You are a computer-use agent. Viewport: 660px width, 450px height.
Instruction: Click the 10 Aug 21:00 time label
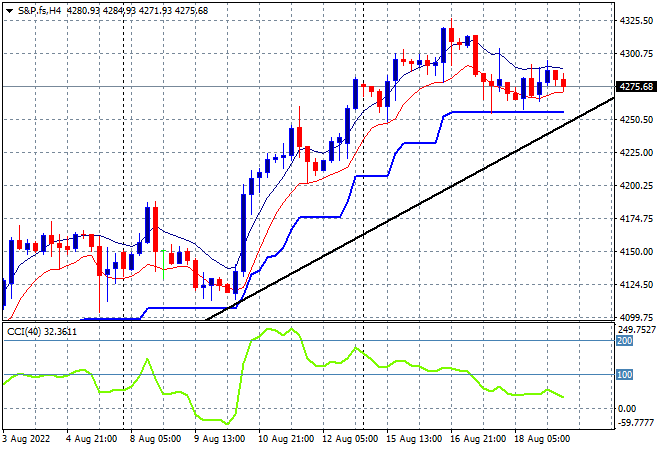(286, 439)
